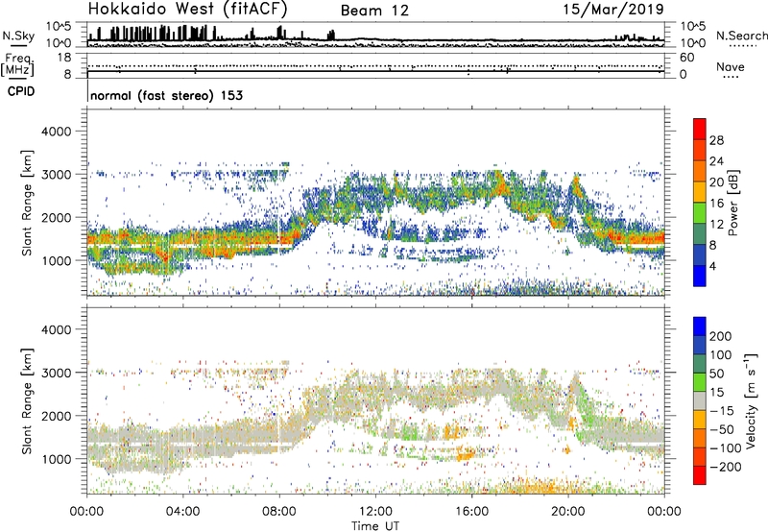The width and height of the screenshot is (768, 532).
Task: Click the '1000' tick on velocity panel
Action: pos(56,459)
